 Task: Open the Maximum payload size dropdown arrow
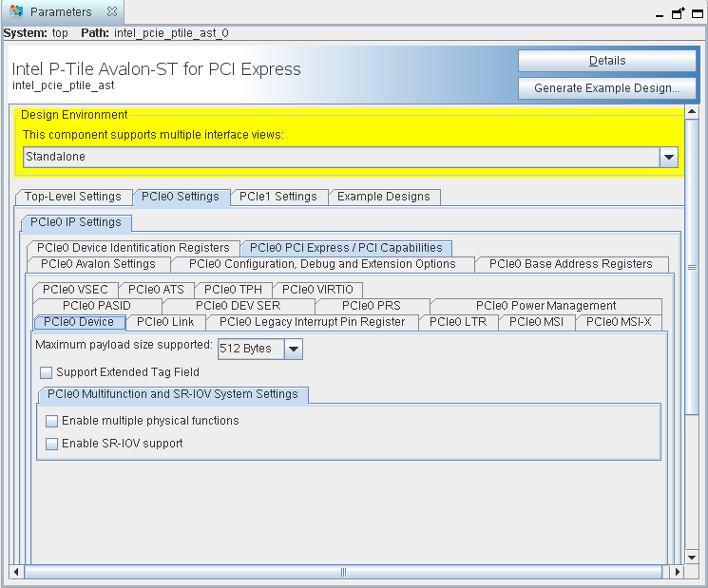pyautogui.click(x=294, y=349)
